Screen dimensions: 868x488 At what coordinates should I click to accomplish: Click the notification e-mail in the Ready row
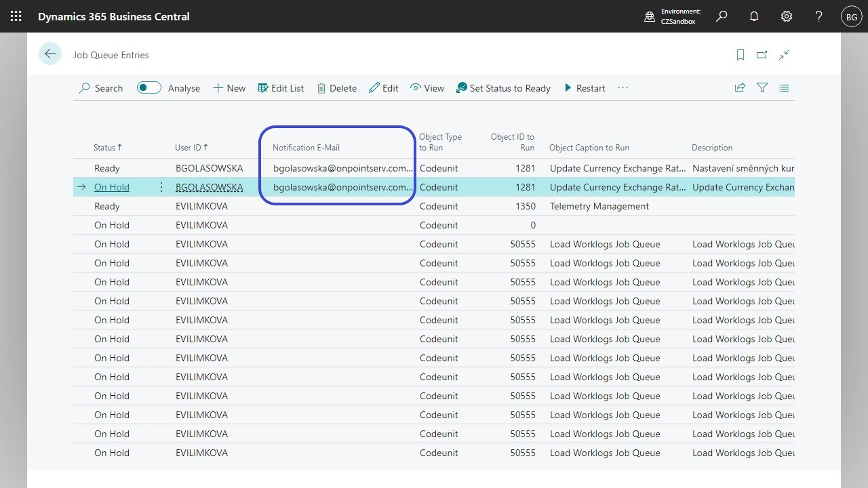342,168
